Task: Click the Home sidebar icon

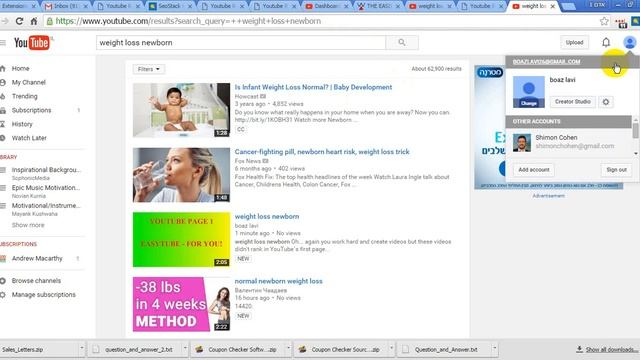Action: pos(3,69)
